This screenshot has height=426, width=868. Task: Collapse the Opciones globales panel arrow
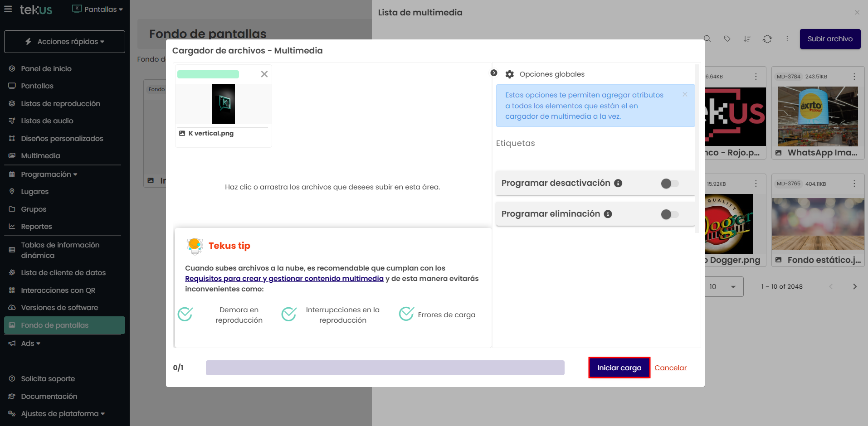(494, 73)
